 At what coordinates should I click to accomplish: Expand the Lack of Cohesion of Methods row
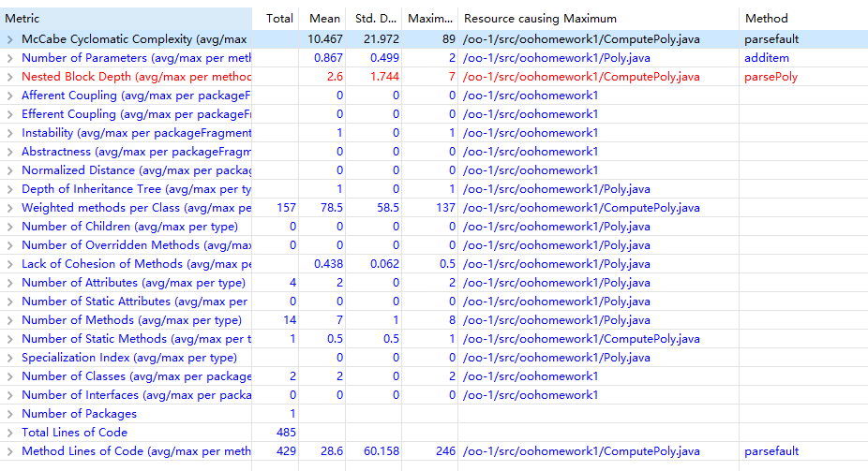[x=9, y=264]
